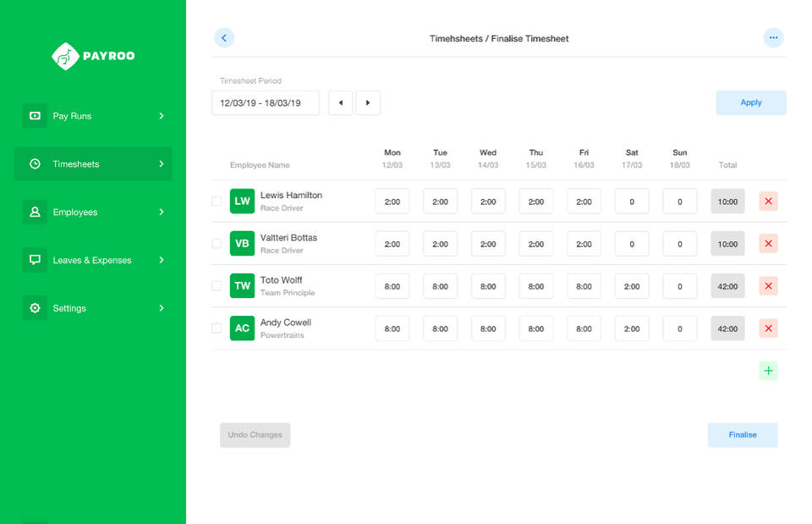
Task: Edit Lewis Hamilton's Thursday hours field
Action: [536, 201]
